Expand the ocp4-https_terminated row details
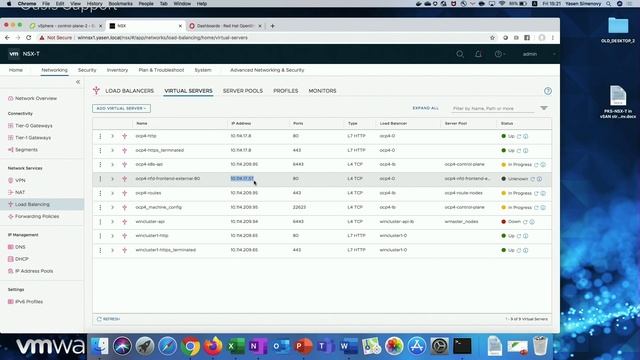This screenshot has width=640, height=360. pyautogui.click(x=113, y=151)
